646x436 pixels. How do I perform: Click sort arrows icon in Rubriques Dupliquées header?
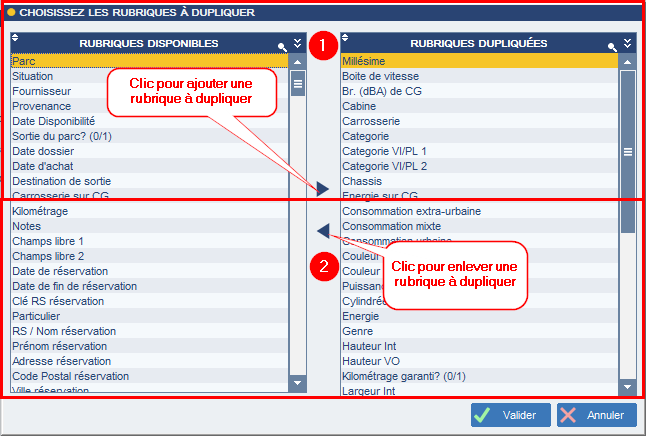(x=345, y=38)
